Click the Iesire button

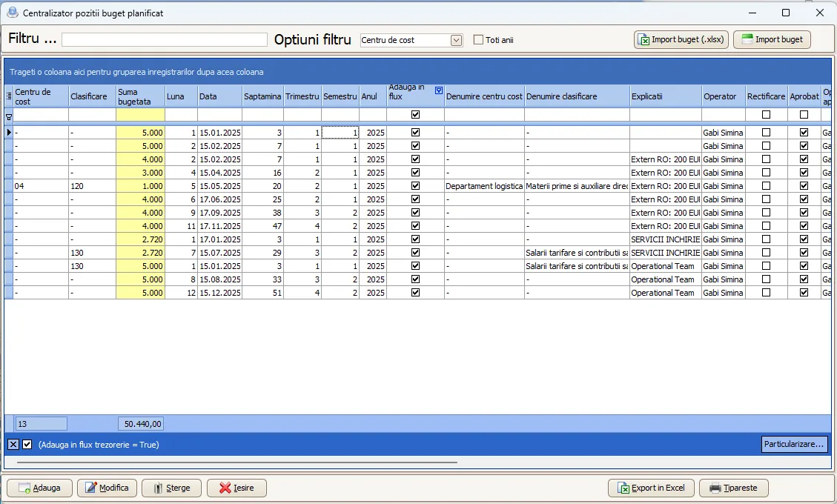click(236, 488)
